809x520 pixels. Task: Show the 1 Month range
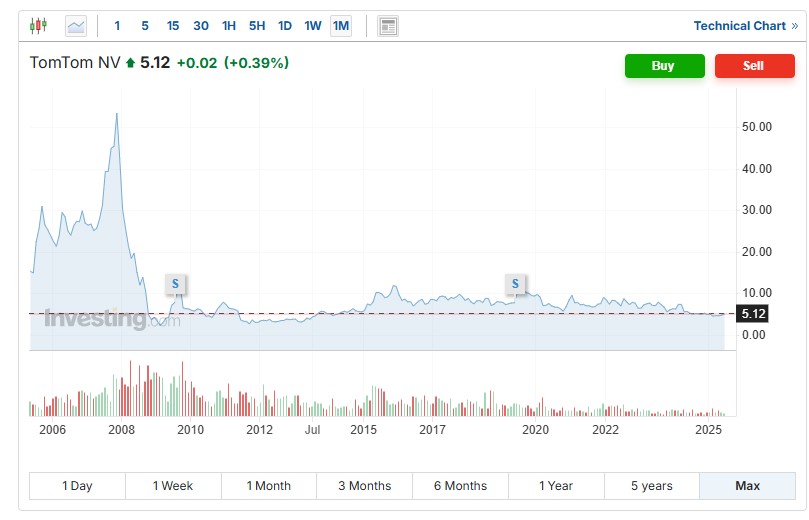[269, 486]
